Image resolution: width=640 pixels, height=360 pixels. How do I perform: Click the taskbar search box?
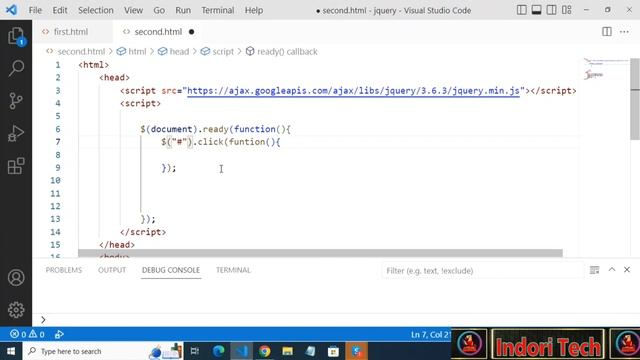coord(103,351)
